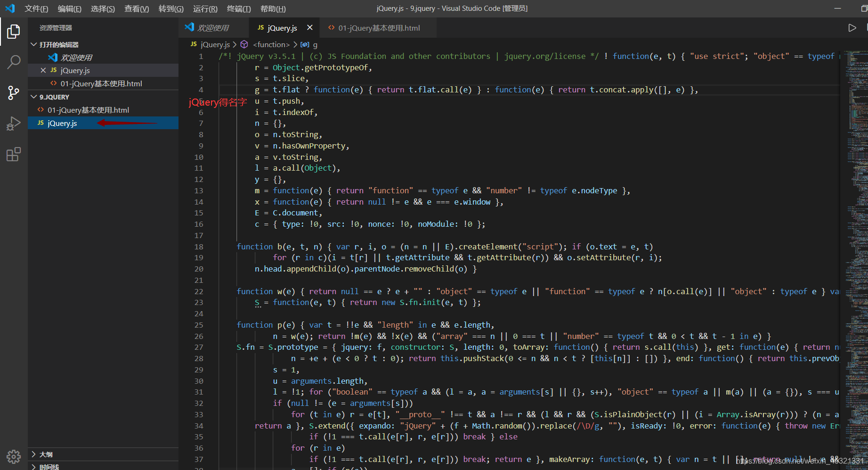Click jQuery.js breadcrumb segment

pyautogui.click(x=215, y=44)
